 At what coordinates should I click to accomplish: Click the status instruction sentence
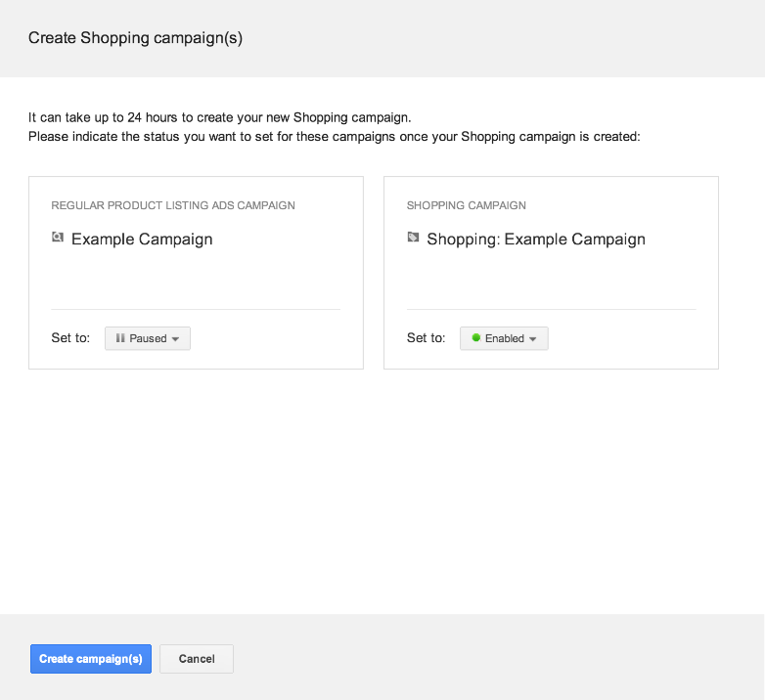[334, 137]
